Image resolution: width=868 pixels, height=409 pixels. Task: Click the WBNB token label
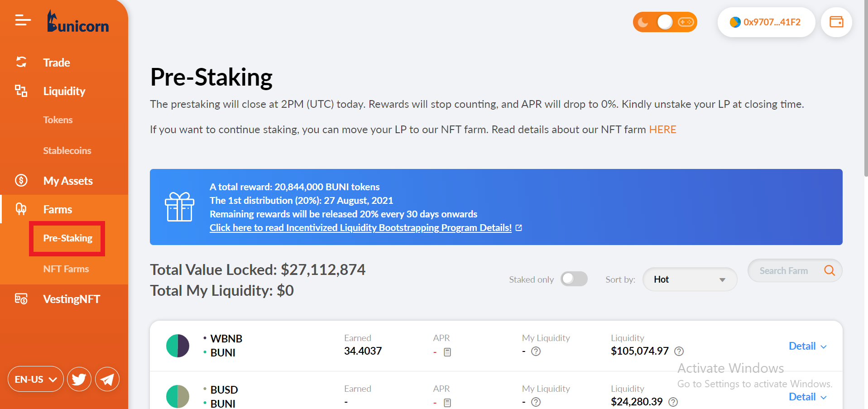point(226,338)
